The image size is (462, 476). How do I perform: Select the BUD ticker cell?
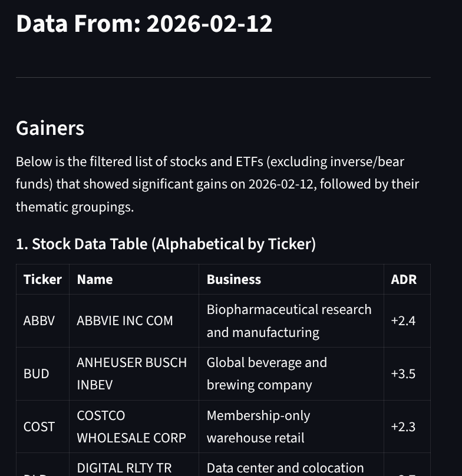pos(36,373)
